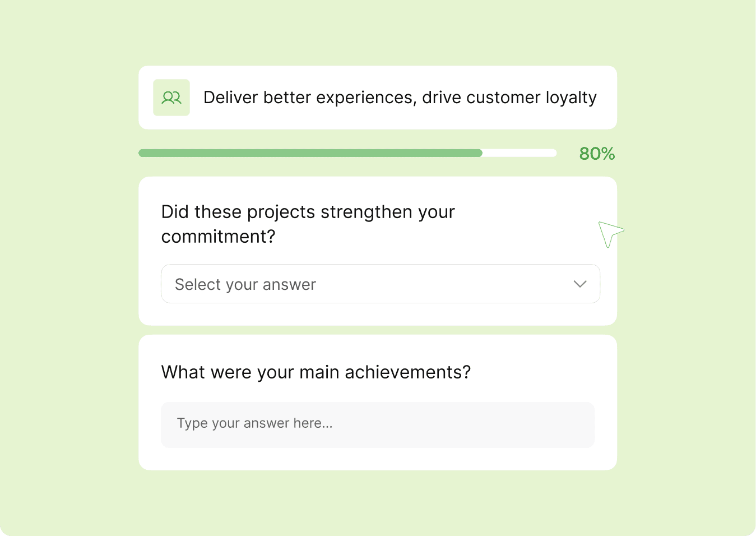Focus the "Type your answer here..." field
Screen dimensions: 756x536
tap(378, 424)
